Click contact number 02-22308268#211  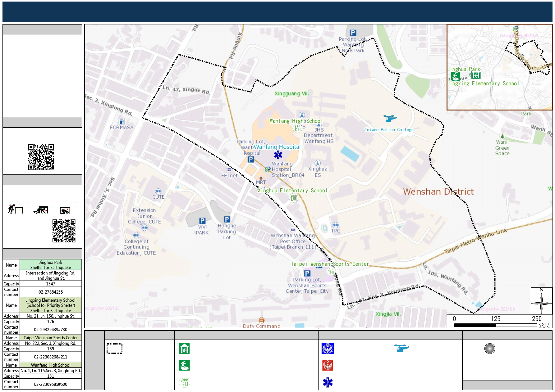pyautogui.click(x=51, y=357)
